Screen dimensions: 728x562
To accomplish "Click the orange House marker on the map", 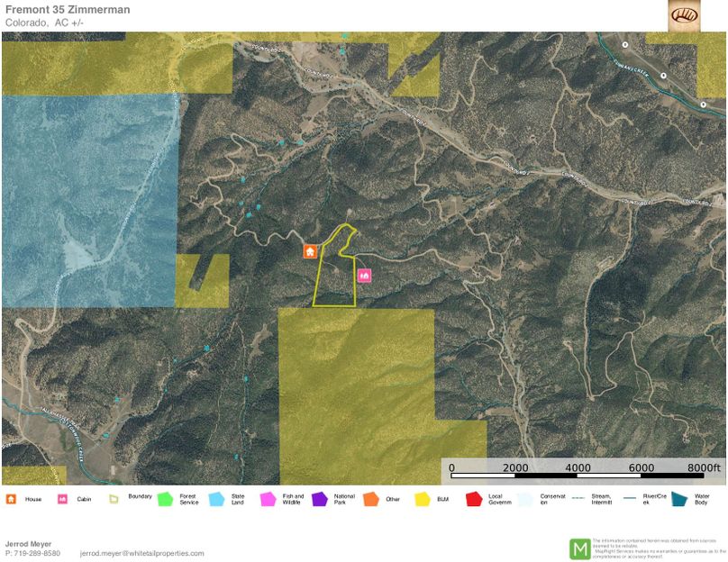I will 310,251.
